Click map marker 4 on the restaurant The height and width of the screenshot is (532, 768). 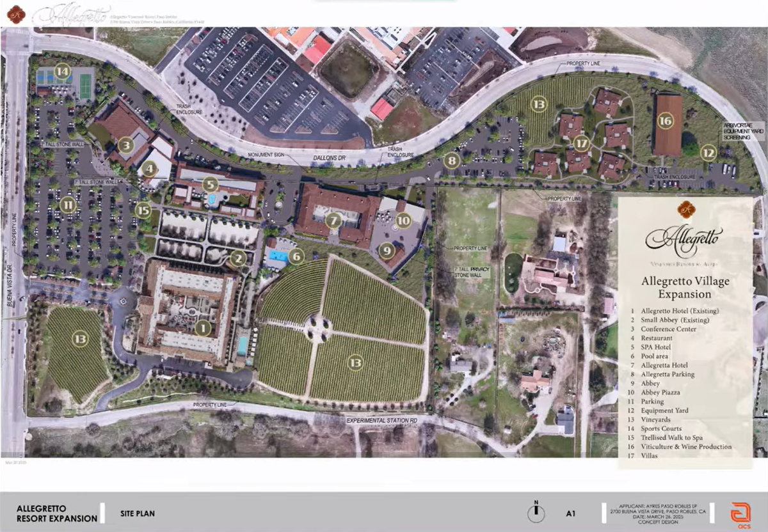[149, 169]
